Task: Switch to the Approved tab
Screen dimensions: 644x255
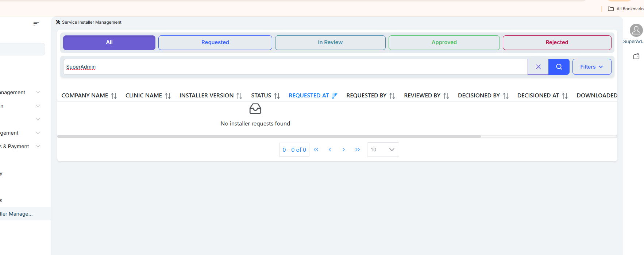Action: pyautogui.click(x=444, y=42)
